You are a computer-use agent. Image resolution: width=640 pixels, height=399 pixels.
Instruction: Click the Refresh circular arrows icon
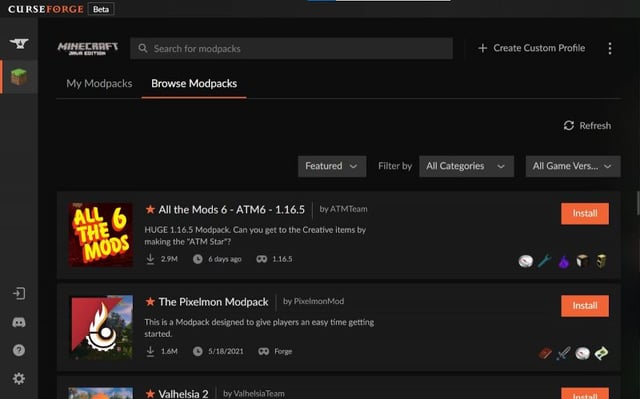(569, 125)
